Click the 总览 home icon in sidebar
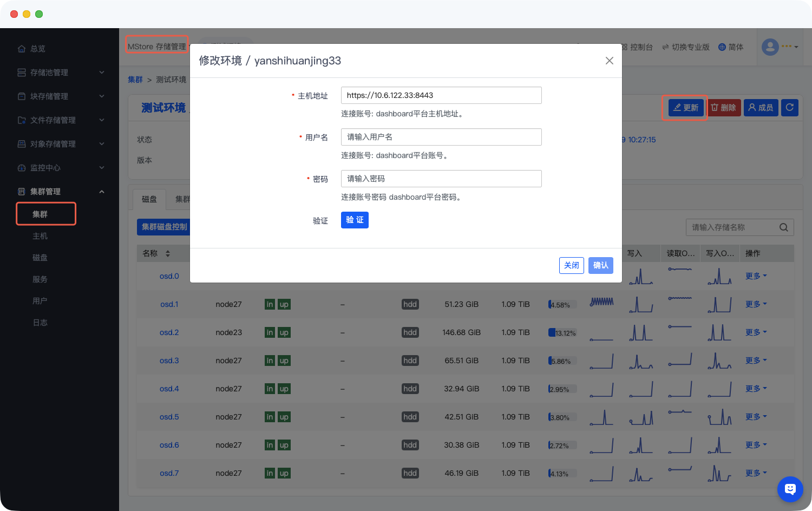The width and height of the screenshot is (812, 511). (22, 49)
